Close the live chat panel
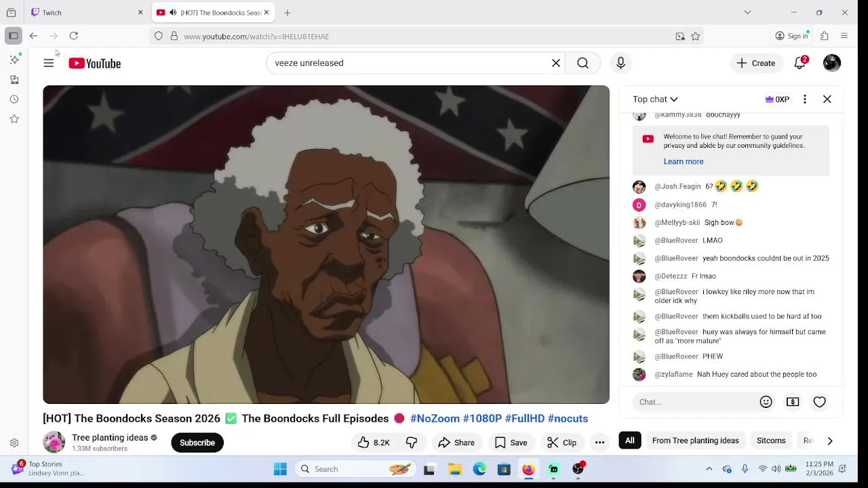 (x=827, y=99)
